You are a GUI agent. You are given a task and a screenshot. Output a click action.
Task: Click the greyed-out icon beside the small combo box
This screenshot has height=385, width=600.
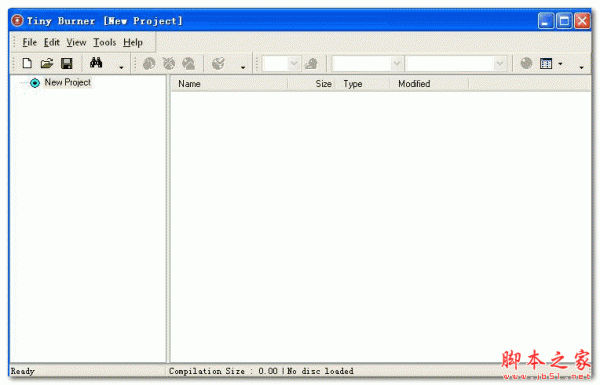click(311, 64)
